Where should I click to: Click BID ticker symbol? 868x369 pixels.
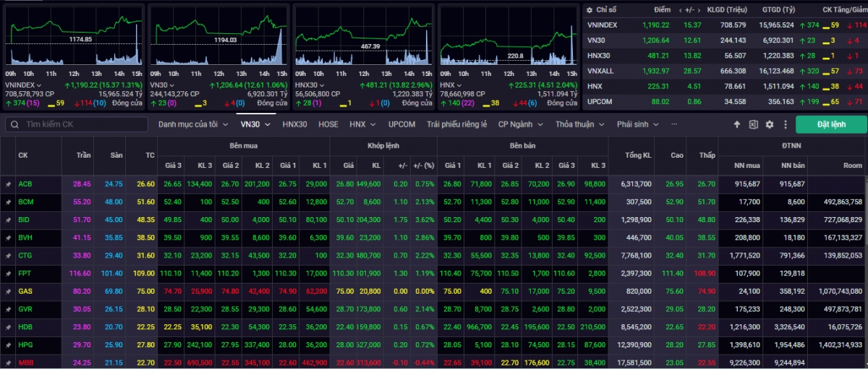24,219
